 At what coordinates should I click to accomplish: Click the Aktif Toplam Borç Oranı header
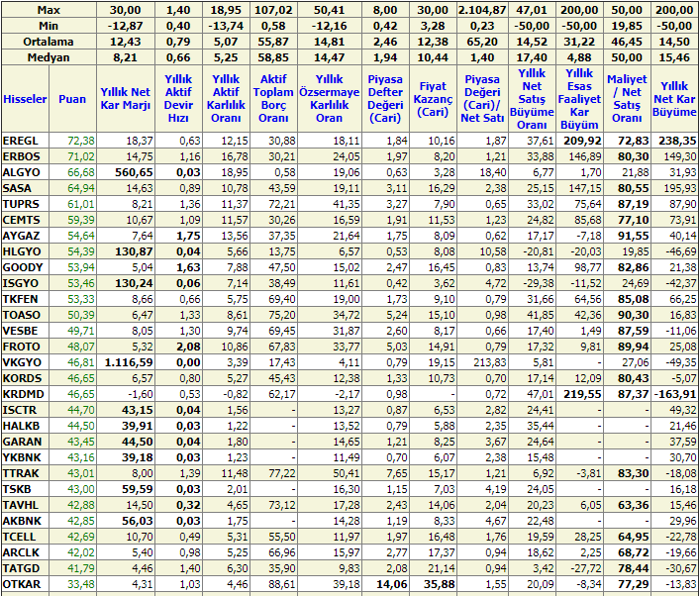(273, 99)
